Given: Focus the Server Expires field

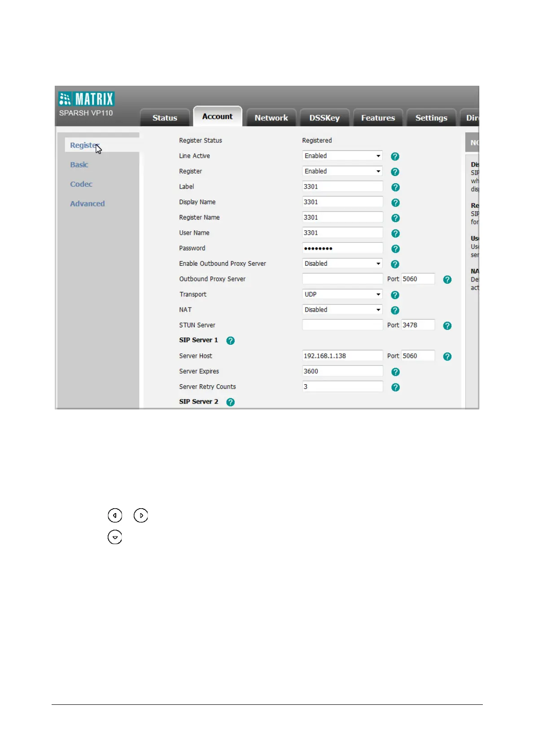Looking at the screenshot, I should [342, 371].
